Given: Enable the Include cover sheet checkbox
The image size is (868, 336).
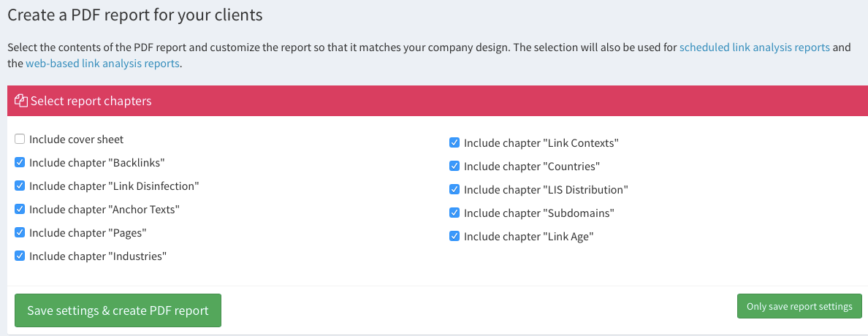Looking at the screenshot, I should point(20,139).
